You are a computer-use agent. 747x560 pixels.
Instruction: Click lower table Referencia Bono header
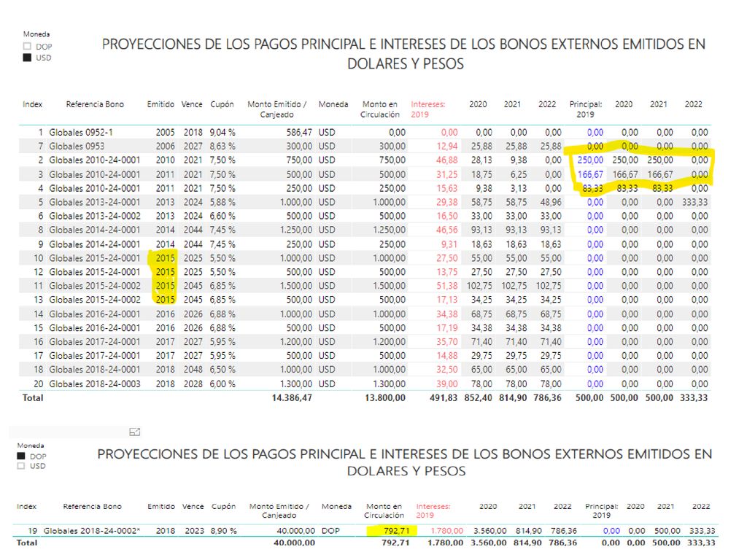point(93,506)
